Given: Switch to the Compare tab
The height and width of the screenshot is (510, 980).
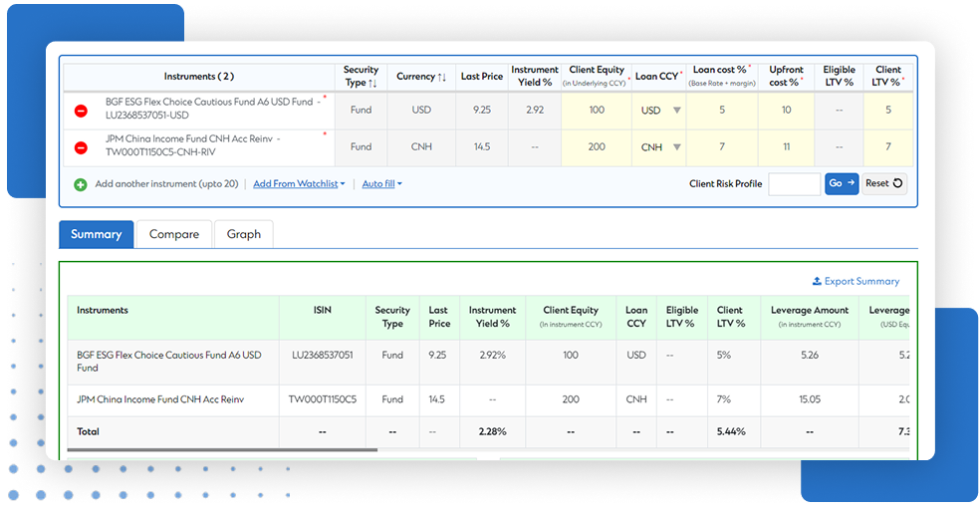Looking at the screenshot, I should click(173, 234).
